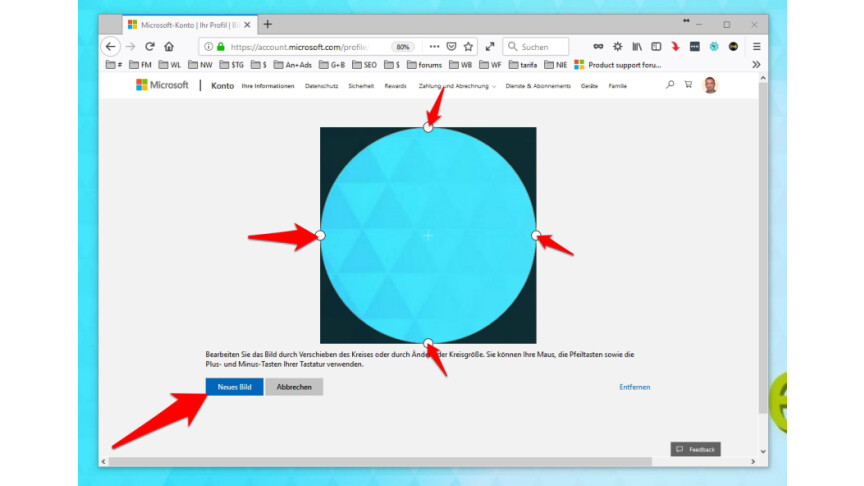Show more bookmarks with the overflow chevron
The height and width of the screenshot is (486, 864).
(x=756, y=65)
